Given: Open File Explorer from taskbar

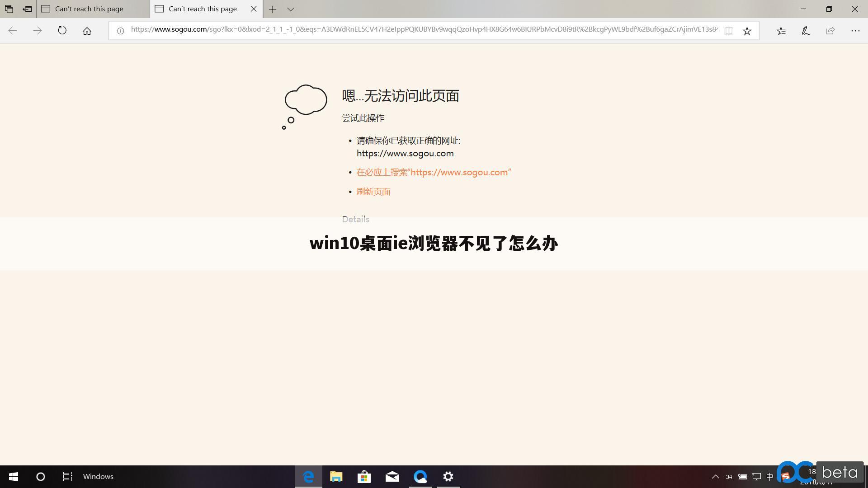Looking at the screenshot, I should pyautogui.click(x=336, y=477).
